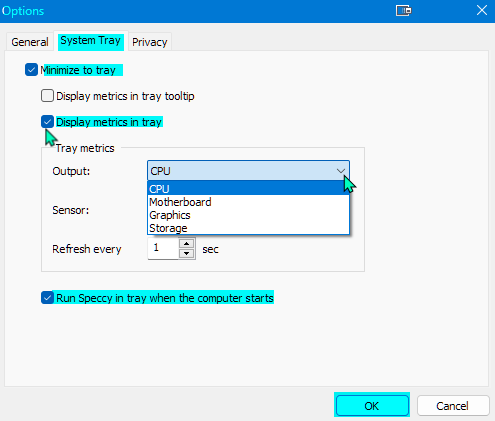Increase refresh interval with up arrow
The height and width of the screenshot is (421, 495).
(187, 243)
